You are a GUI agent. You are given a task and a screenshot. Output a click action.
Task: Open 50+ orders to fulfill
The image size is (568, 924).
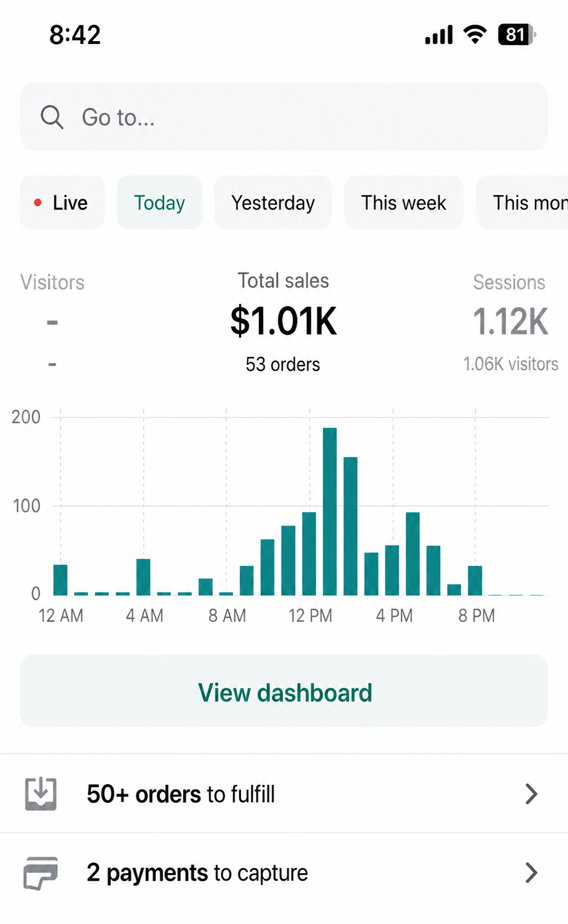pos(284,794)
